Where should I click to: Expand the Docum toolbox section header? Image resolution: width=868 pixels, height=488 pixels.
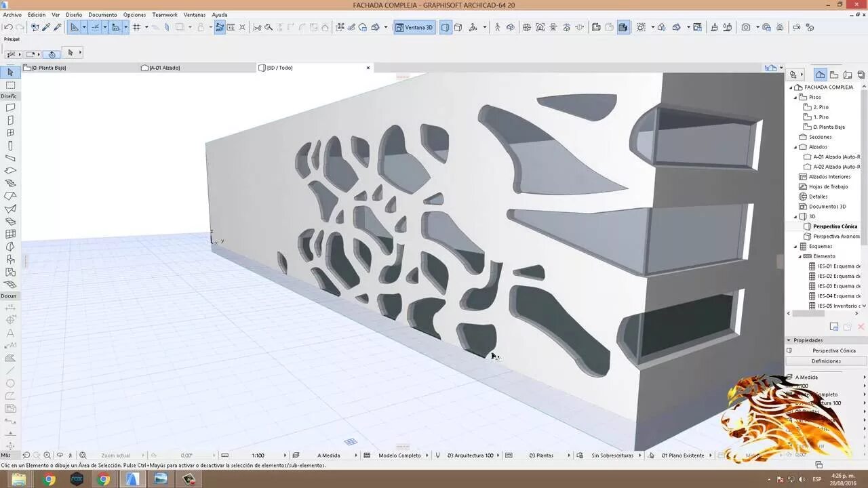coord(9,296)
